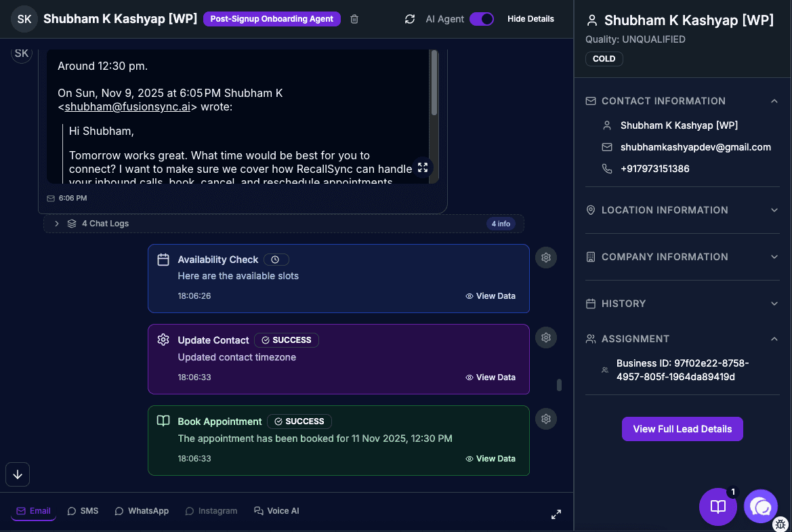Open the gear settings on Availability Check card
792x532 pixels.
tap(546, 258)
